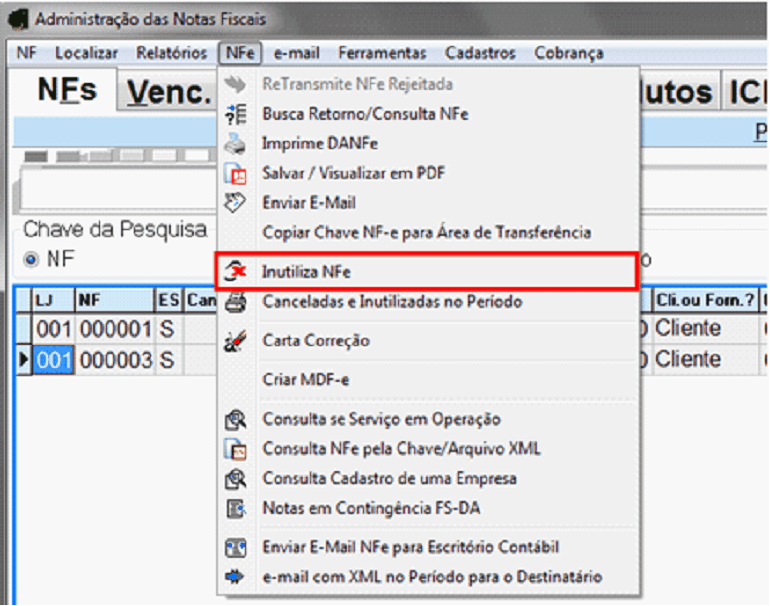The width and height of the screenshot is (770, 606).
Task: Switch to the Venc. tab
Action: point(170,92)
